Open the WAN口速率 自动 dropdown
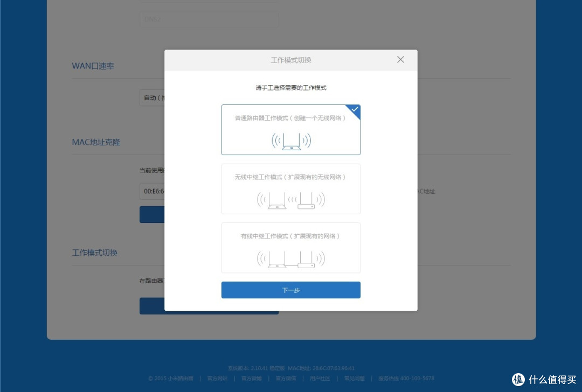 coord(153,98)
